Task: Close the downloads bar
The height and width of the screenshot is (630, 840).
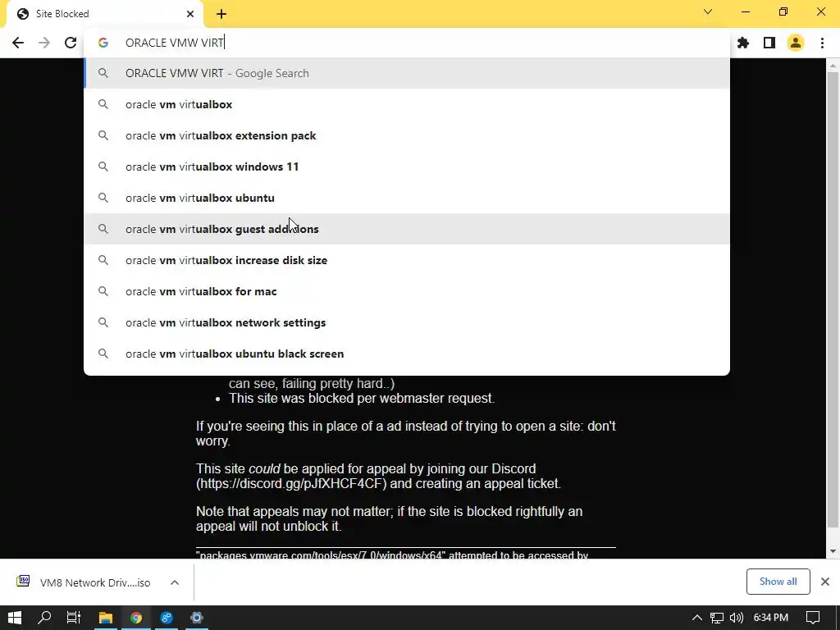Action: pos(825,582)
